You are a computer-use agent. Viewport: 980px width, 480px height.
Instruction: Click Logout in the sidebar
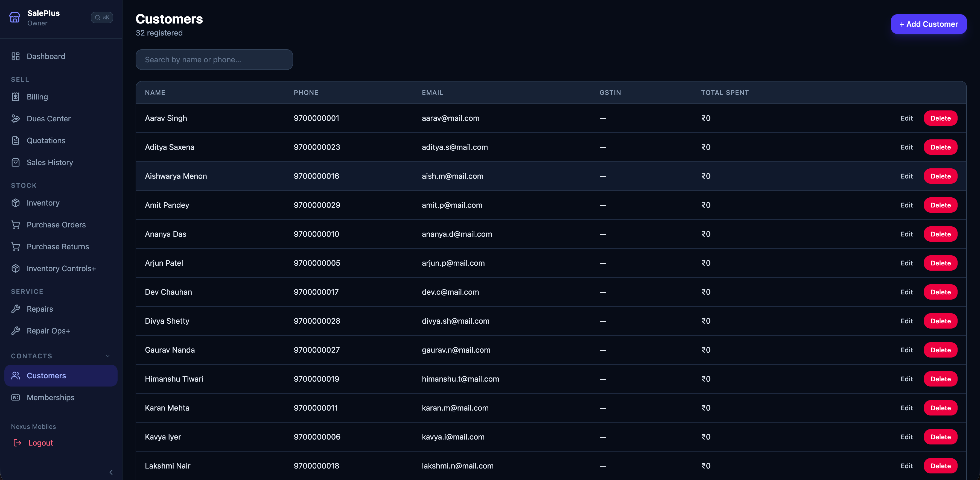pyautogui.click(x=41, y=443)
